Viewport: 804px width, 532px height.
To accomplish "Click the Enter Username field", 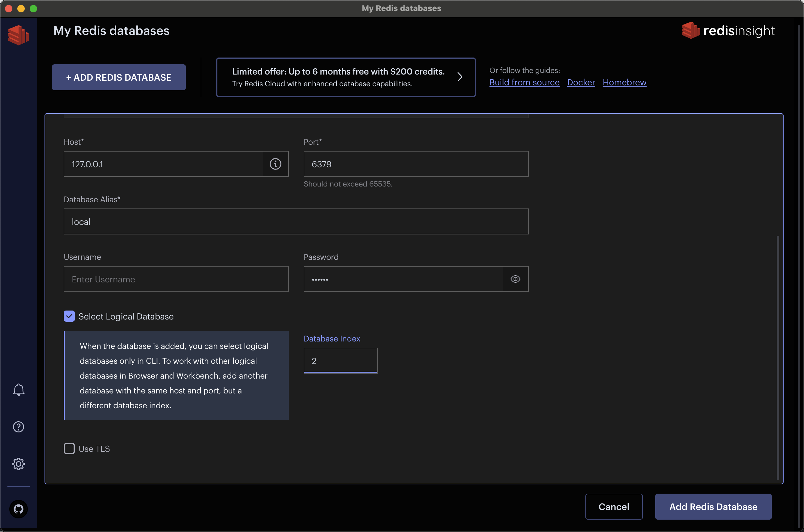I will click(176, 279).
